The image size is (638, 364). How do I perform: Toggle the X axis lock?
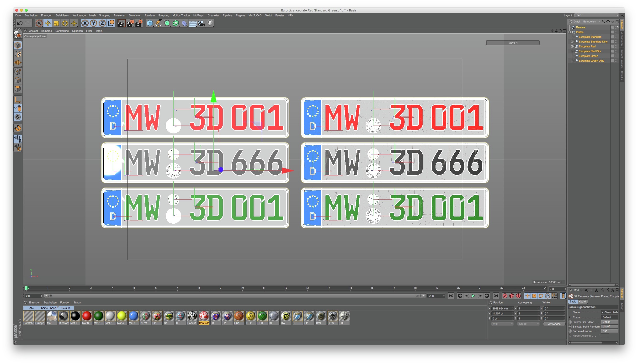point(85,23)
